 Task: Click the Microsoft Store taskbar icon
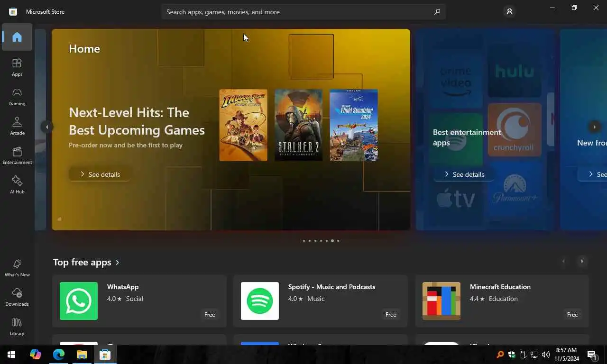point(105,355)
